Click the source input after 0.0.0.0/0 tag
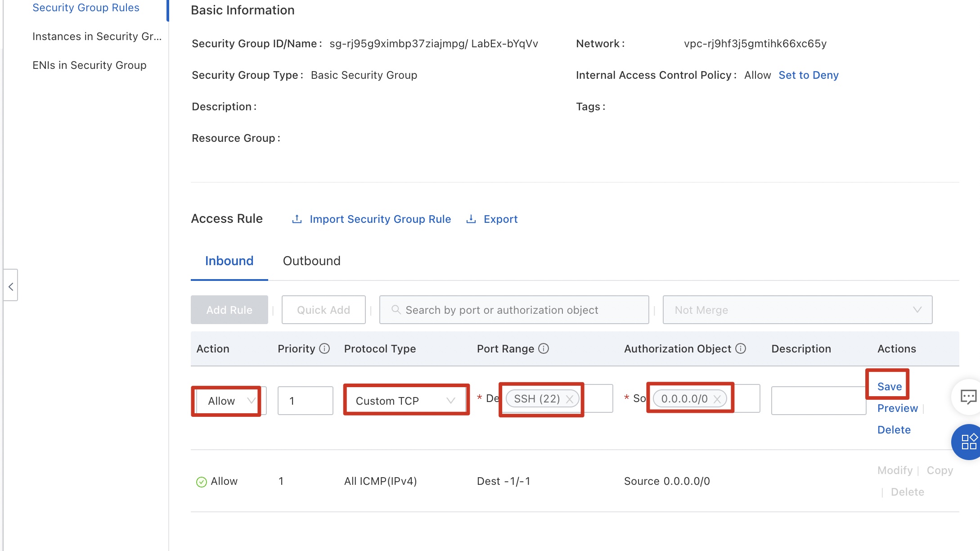Image resolution: width=980 pixels, height=551 pixels. click(x=746, y=399)
